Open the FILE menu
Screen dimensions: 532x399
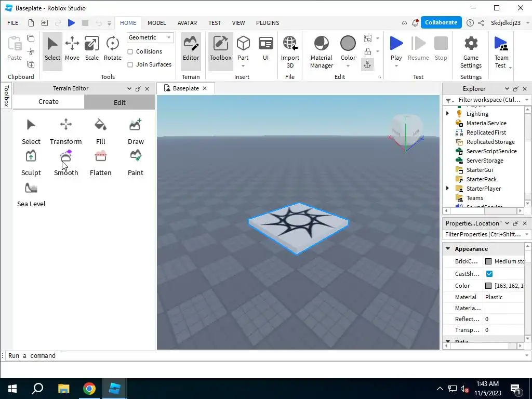click(13, 23)
